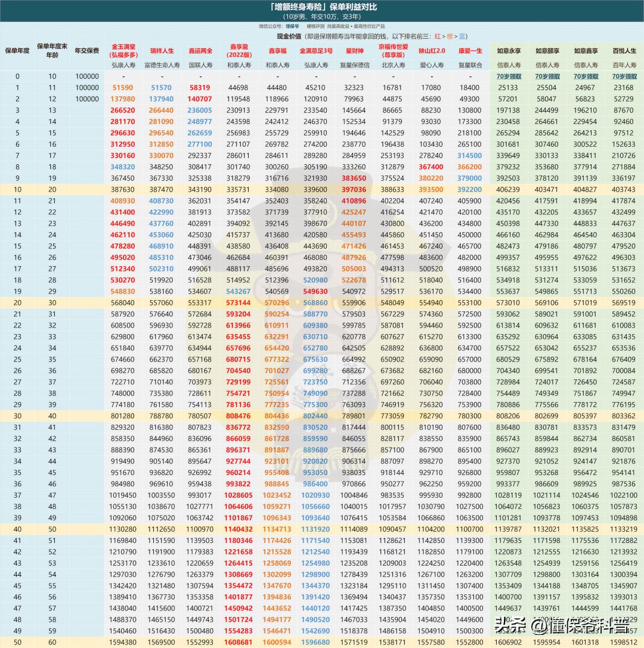Viewport: 644px width, 648px height.
Task: Open the 70岁领取 link under 如意永享
Action: pos(509,76)
